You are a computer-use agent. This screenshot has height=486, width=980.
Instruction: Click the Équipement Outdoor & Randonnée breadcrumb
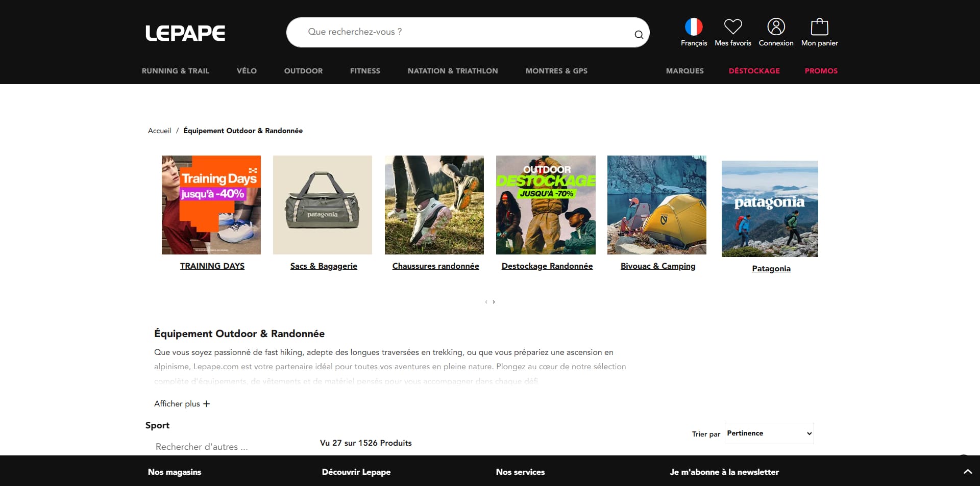[x=243, y=131]
